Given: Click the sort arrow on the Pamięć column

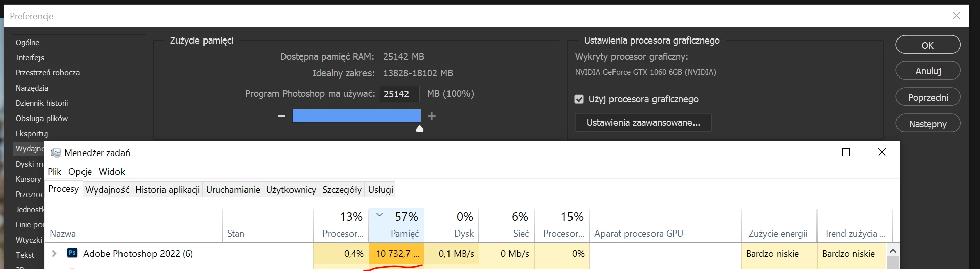Looking at the screenshot, I should (x=379, y=215).
